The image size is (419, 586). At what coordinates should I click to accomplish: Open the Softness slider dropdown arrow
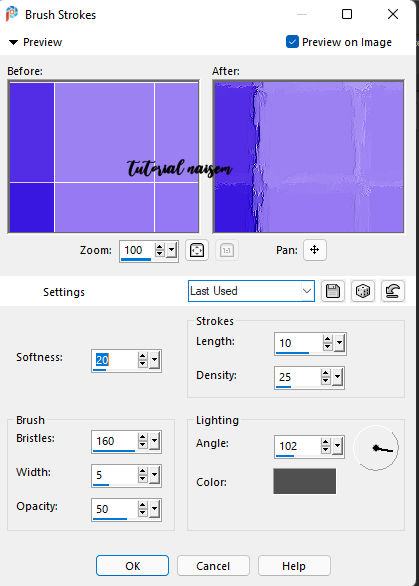154,360
